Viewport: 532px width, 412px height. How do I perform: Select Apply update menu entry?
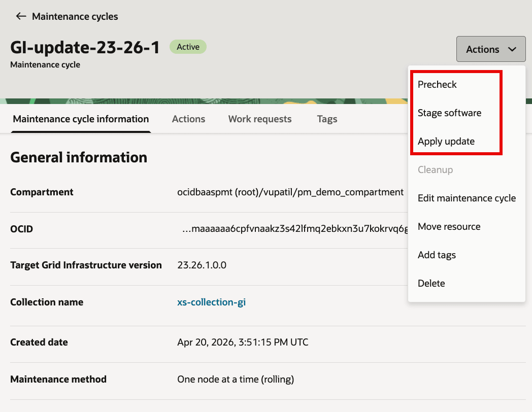pyautogui.click(x=446, y=142)
